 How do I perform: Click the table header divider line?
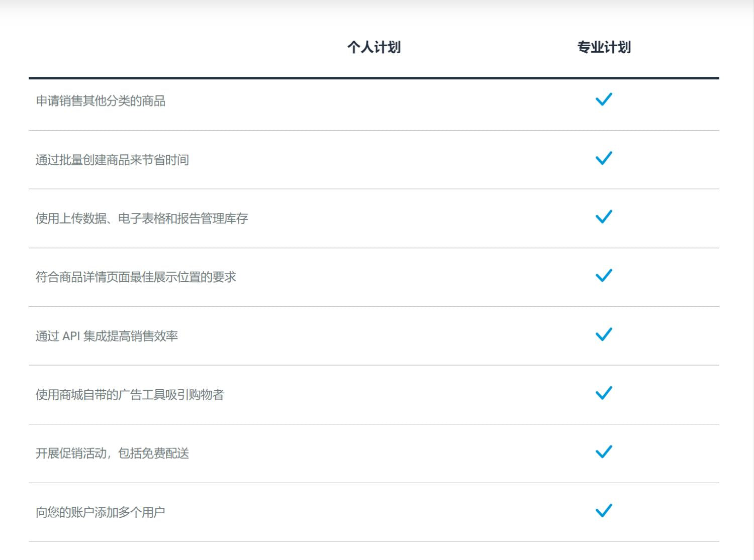coord(374,77)
